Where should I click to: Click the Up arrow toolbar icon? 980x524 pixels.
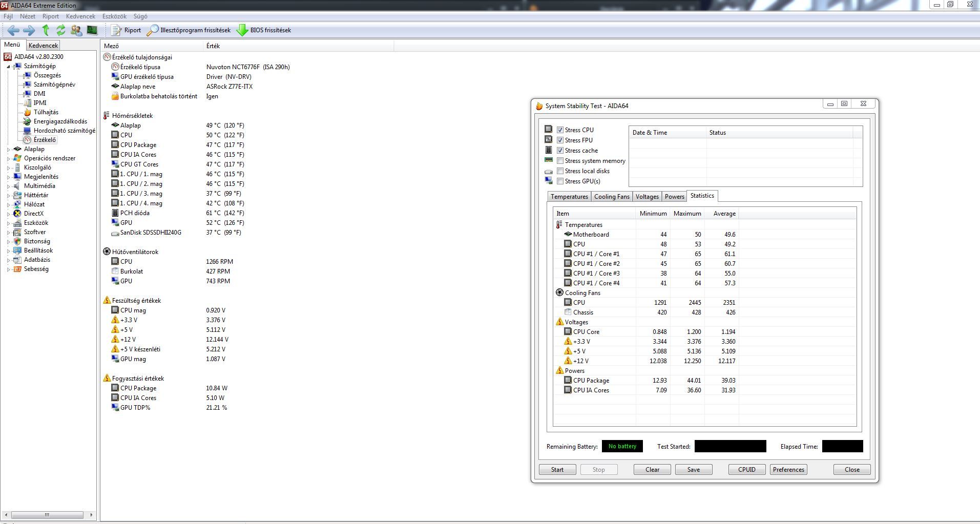click(46, 30)
